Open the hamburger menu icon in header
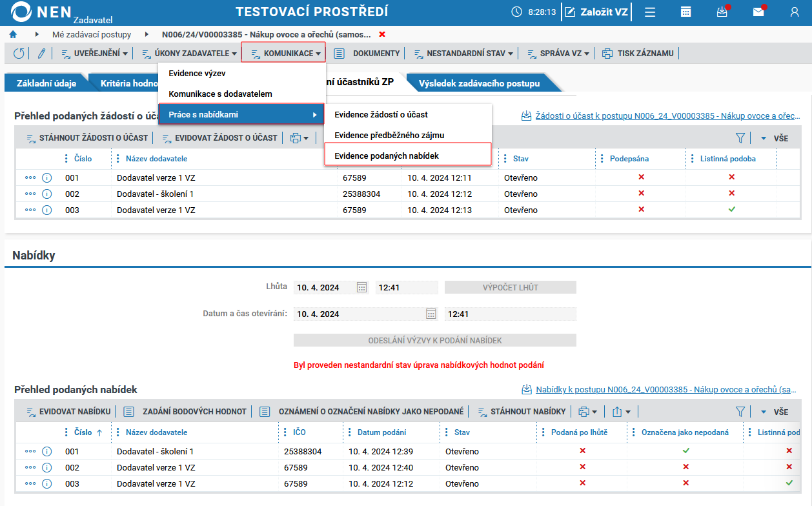Image resolution: width=812 pixels, height=506 pixels. (x=650, y=12)
